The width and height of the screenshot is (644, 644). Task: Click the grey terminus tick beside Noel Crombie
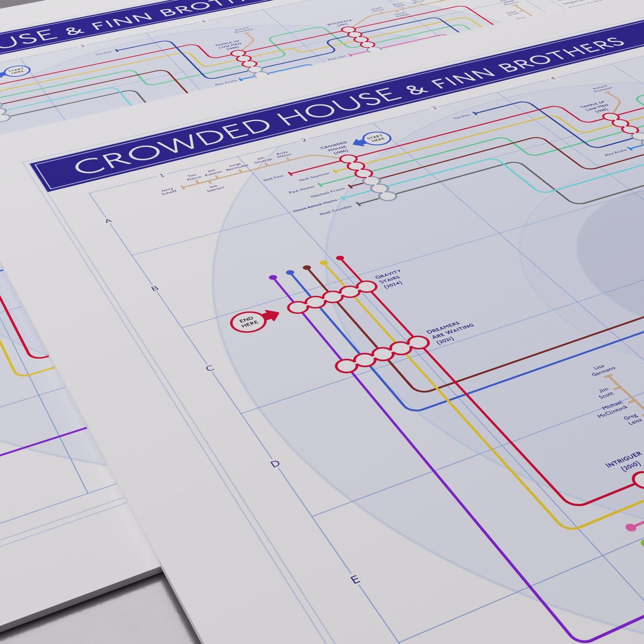(358, 203)
